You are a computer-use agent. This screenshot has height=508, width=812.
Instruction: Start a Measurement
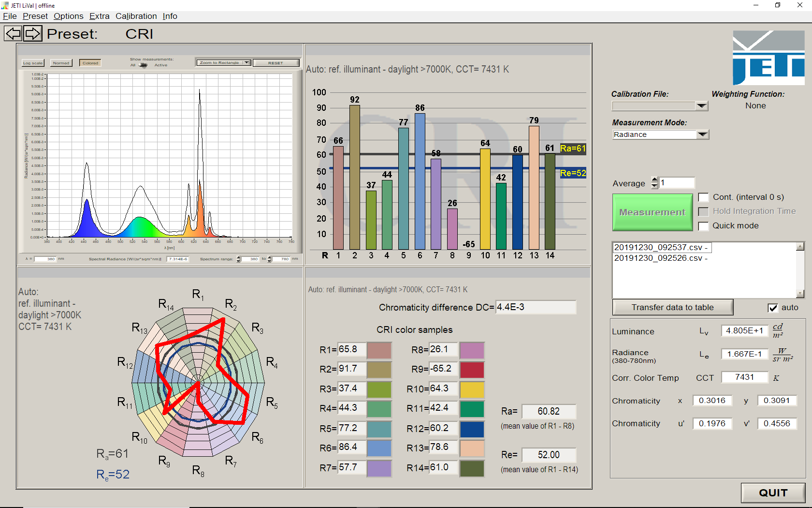tap(652, 212)
